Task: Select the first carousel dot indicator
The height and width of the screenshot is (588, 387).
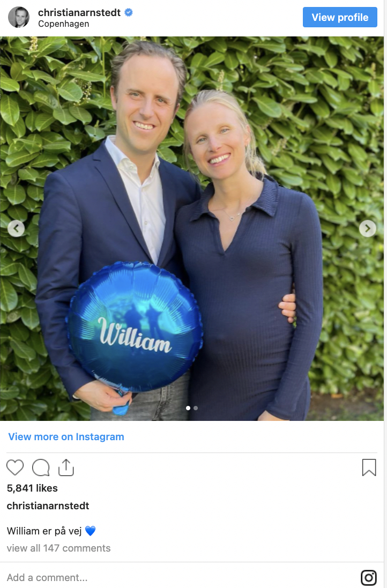Action: [188, 408]
